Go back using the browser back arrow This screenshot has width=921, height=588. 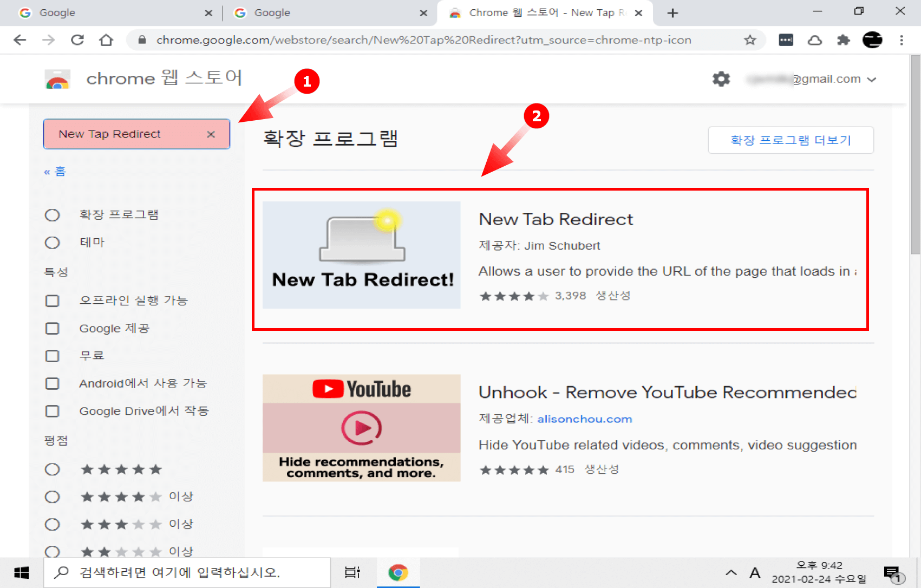click(20, 40)
